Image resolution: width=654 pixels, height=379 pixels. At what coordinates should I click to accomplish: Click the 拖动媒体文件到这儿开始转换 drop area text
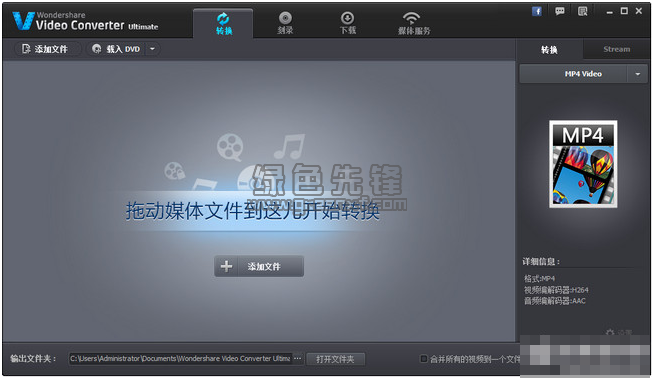tap(253, 211)
